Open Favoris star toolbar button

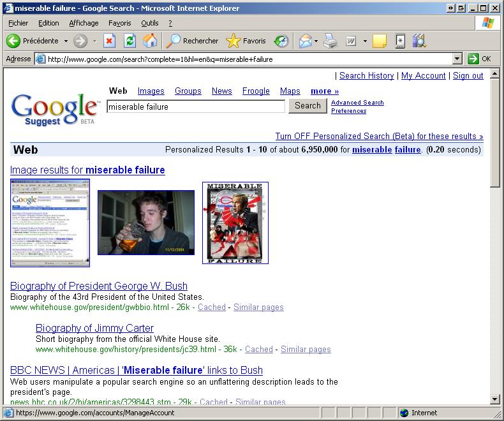(x=246, y=41)
